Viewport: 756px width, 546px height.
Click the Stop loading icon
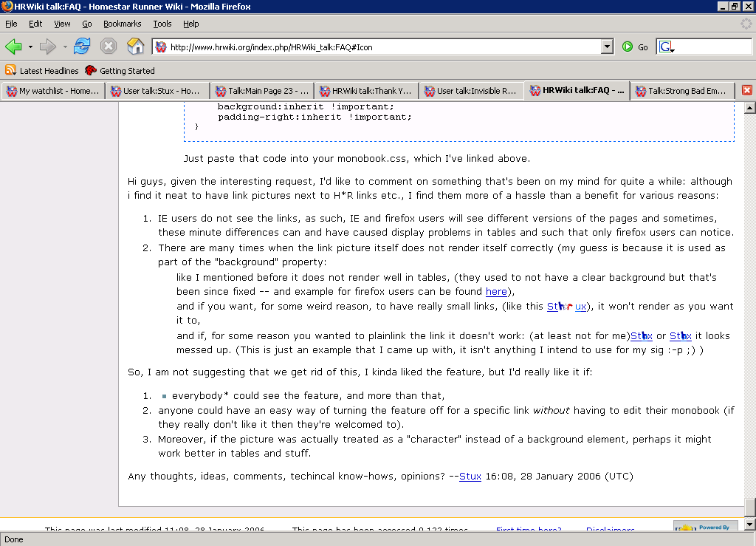coord(109,47)
